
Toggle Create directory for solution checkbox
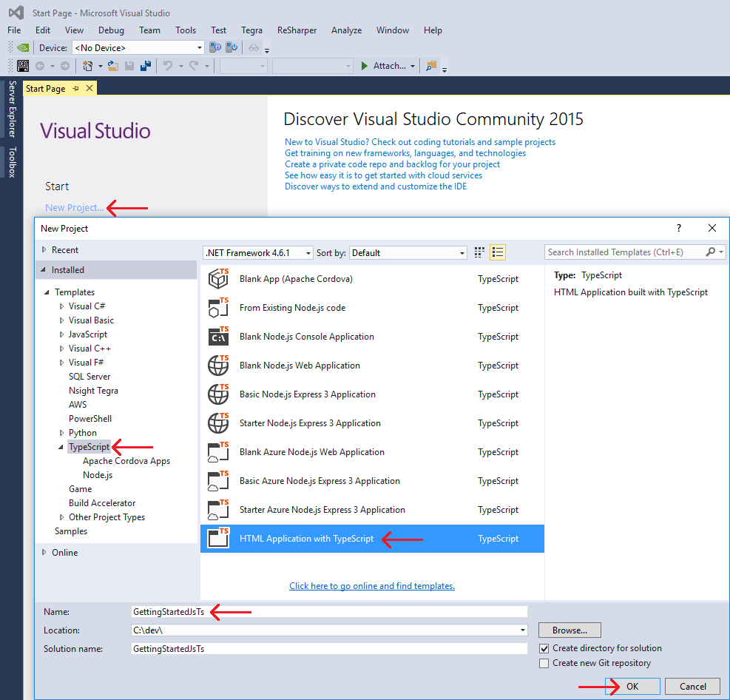[544, 648]
